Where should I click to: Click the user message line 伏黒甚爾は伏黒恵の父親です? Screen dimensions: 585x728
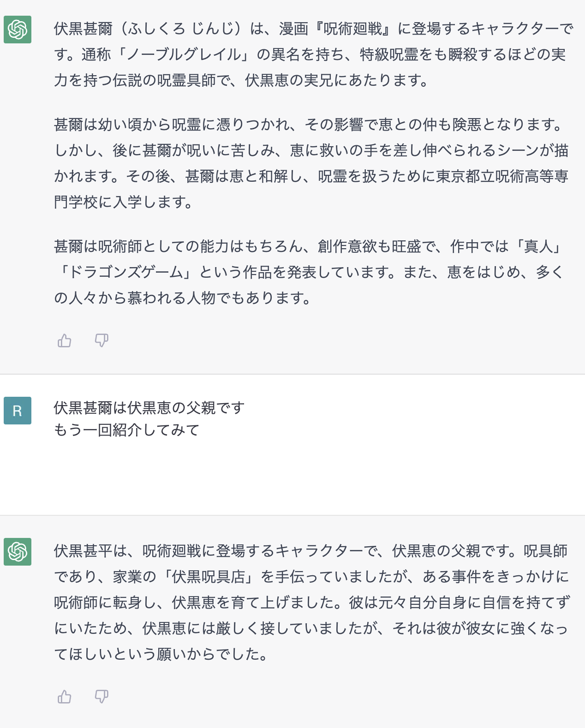[149, 408]
